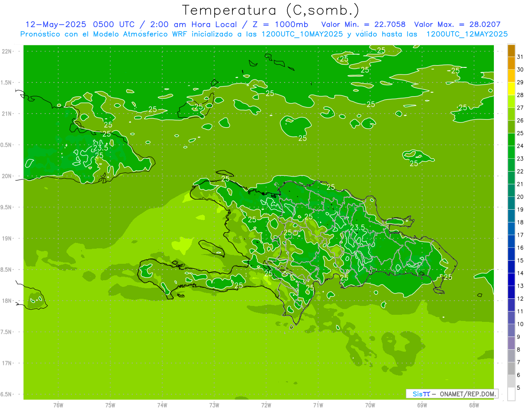Click the '71W' longitude axis label
Screen dimensions: 532x411
pyautogui.click(x=318, y=405)
